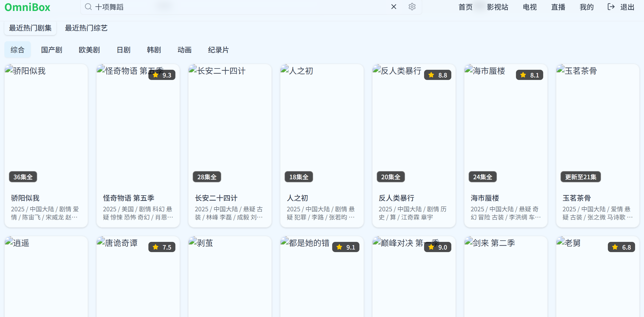Switch to 最近热门综艺 tab
644x317 pixels.
coord(86,28)
